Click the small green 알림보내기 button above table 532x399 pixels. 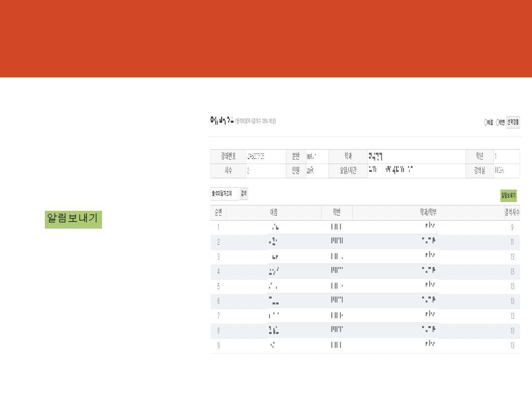[508, 196]
